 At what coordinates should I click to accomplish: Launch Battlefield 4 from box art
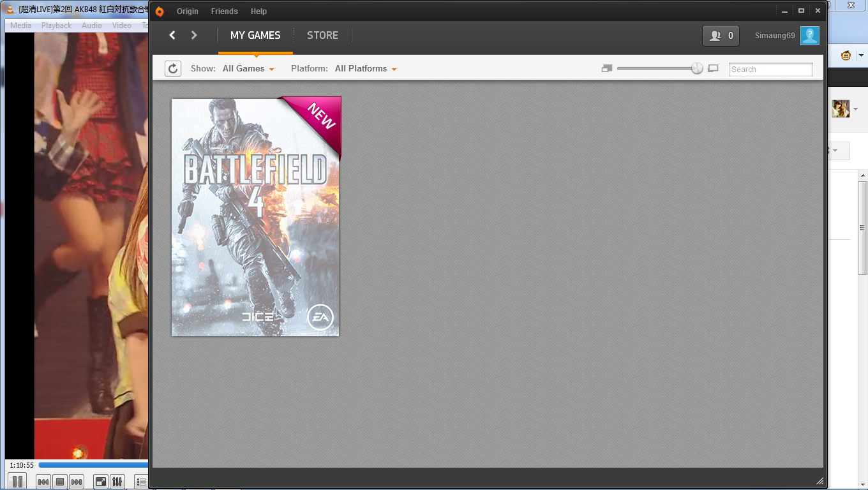coord(255,217)
